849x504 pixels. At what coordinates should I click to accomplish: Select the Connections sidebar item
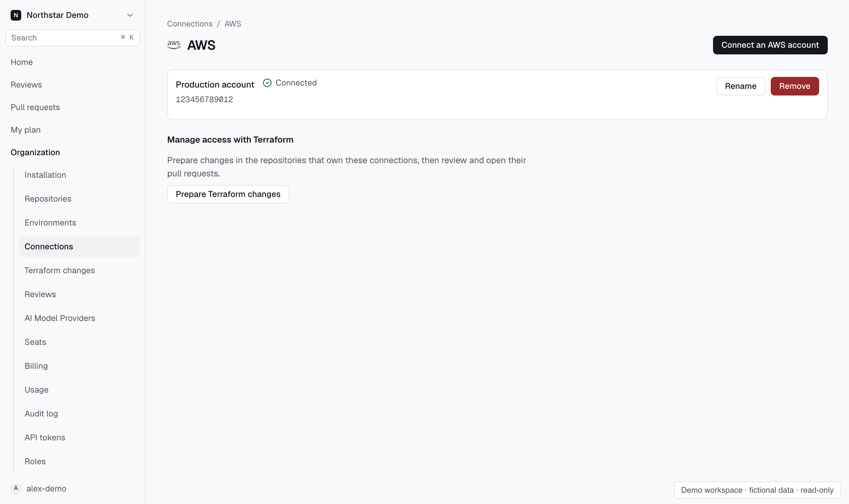click(x=80, y=247)
